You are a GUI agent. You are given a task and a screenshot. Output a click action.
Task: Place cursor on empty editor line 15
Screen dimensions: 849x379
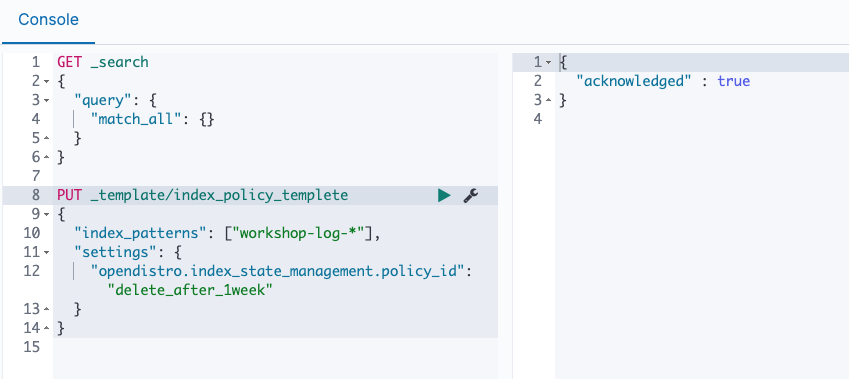pos(275,347)
